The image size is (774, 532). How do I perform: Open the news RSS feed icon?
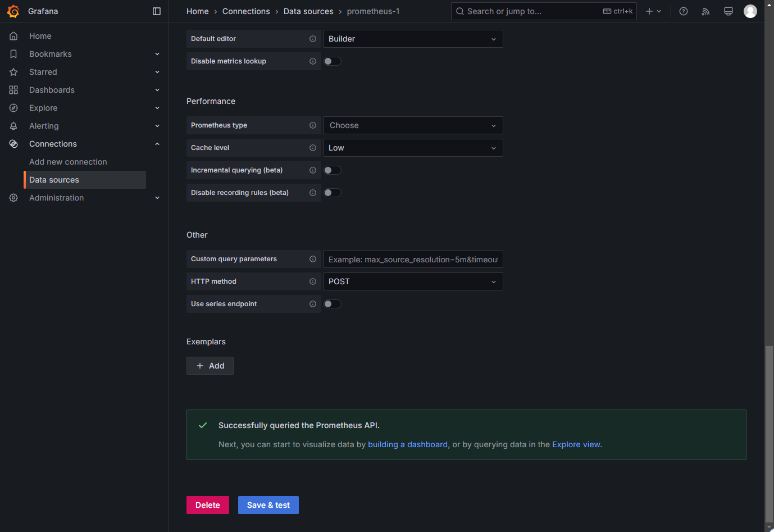[x=706, y=11]
